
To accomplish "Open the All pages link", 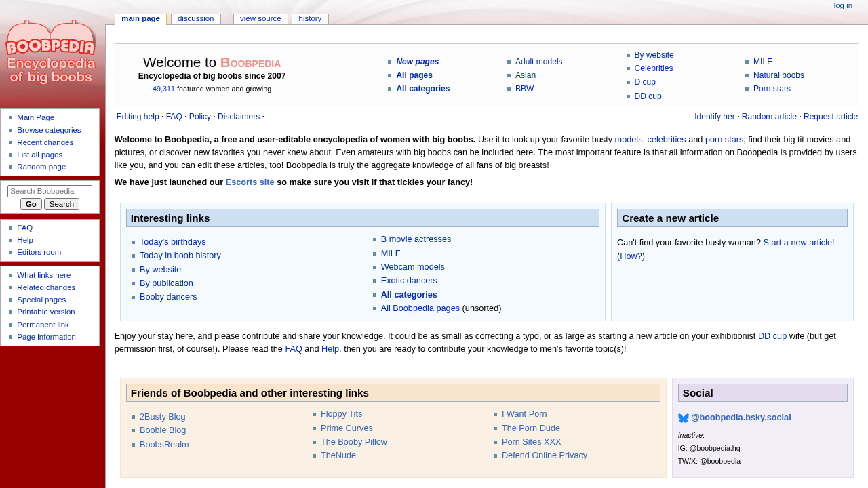I will [414, 75].
